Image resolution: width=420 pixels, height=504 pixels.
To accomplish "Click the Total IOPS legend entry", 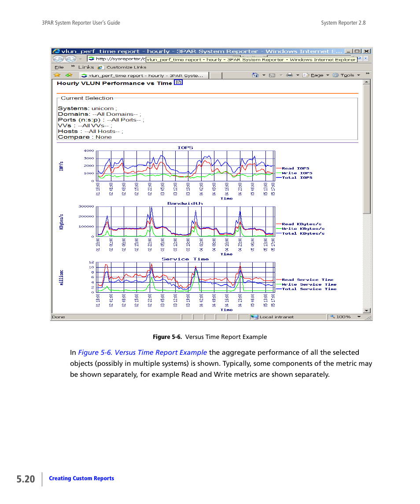I will (x=294, y=177).
